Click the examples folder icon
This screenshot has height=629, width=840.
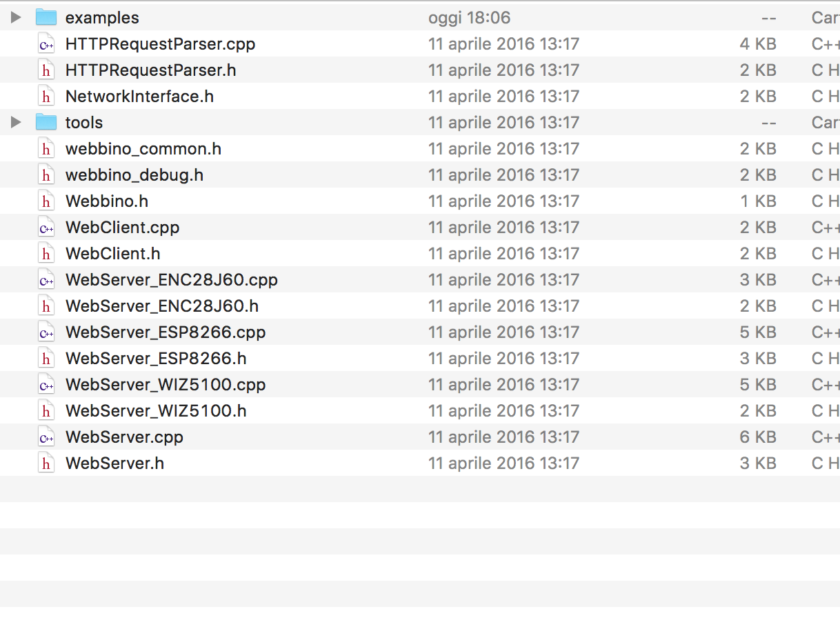46,17
